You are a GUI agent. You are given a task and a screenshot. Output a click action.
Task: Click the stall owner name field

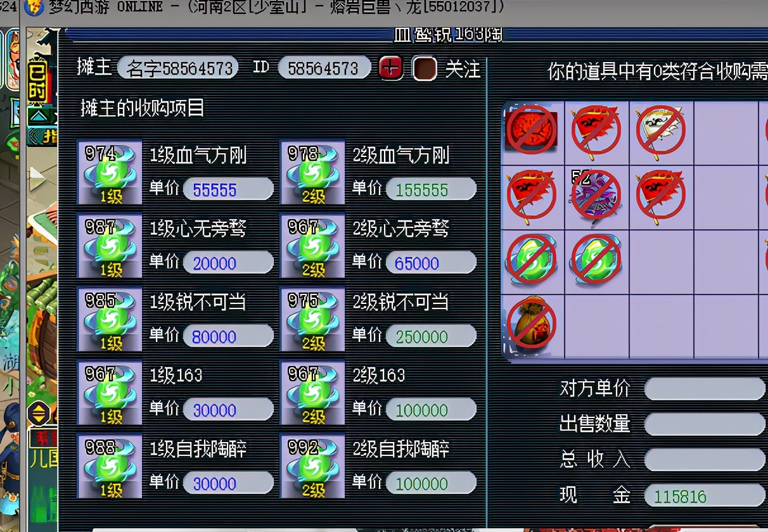click(177, 68)
